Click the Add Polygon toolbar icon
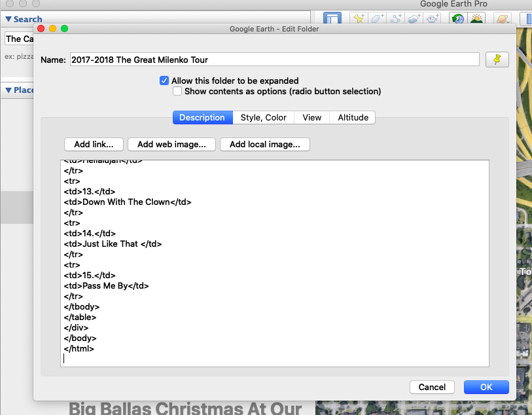The width and height of the screenshot is (532, 415). 378,18
